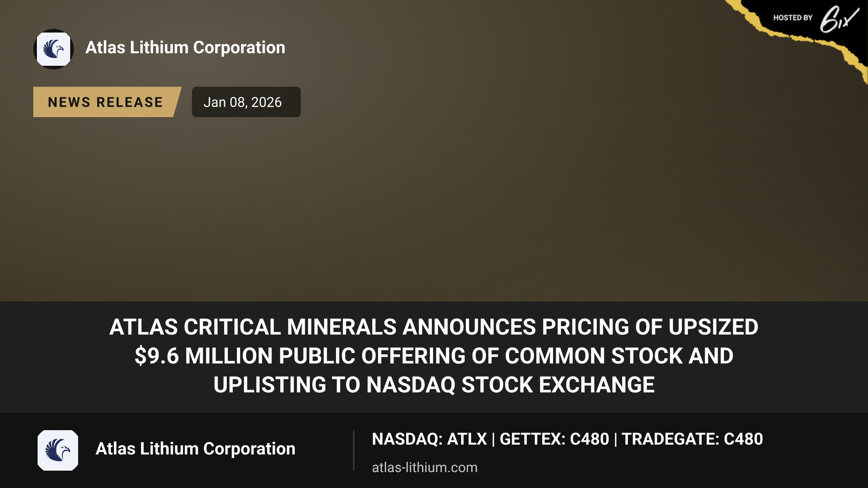Click the vertical divider in the footer
This screenshot has height=488, width=868.
coord(353,450)
